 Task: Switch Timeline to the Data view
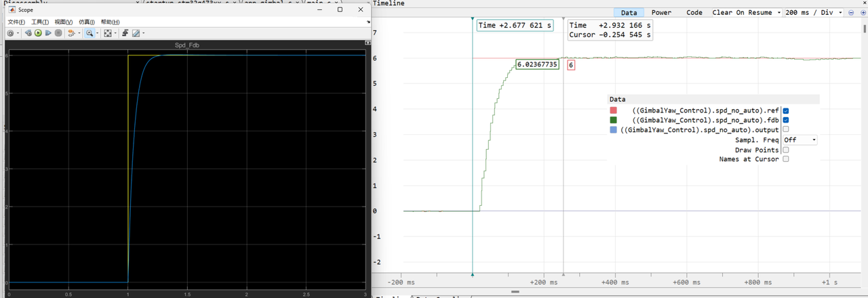tap(629, 12)
